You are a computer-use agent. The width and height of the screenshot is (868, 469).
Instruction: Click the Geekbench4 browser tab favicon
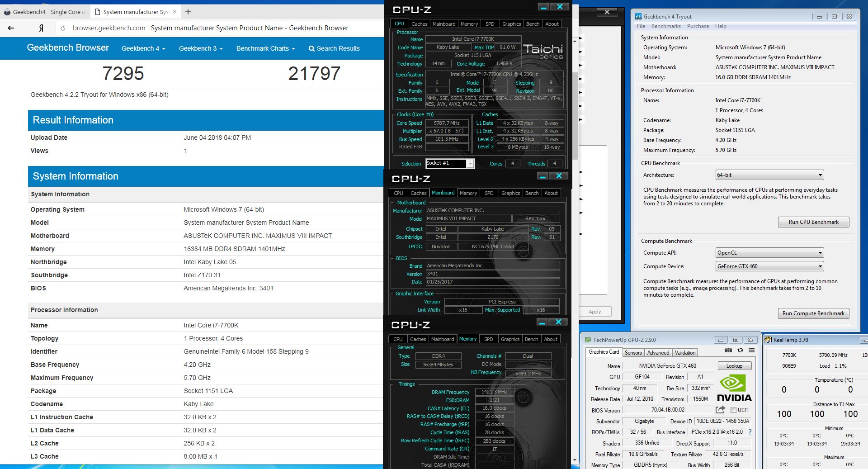coord(7,12)
